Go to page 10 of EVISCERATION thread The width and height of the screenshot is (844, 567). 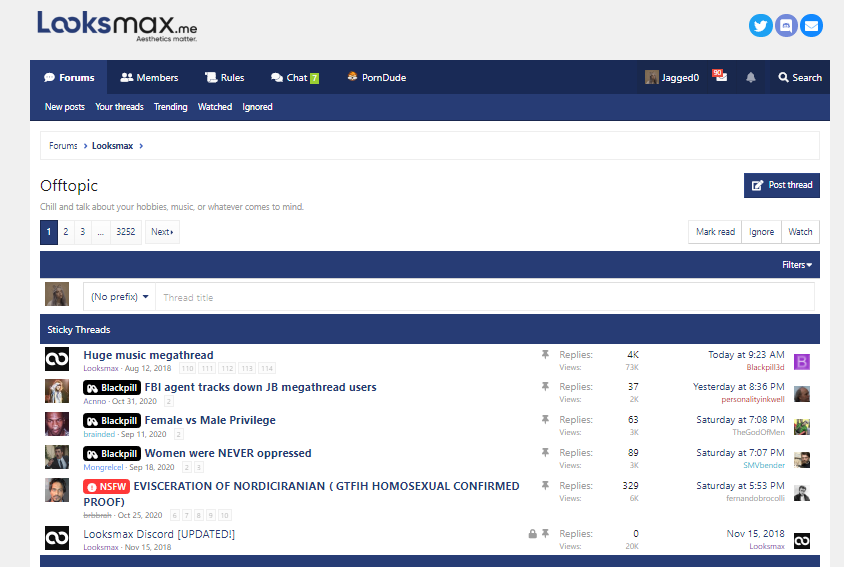coord(224,515)
